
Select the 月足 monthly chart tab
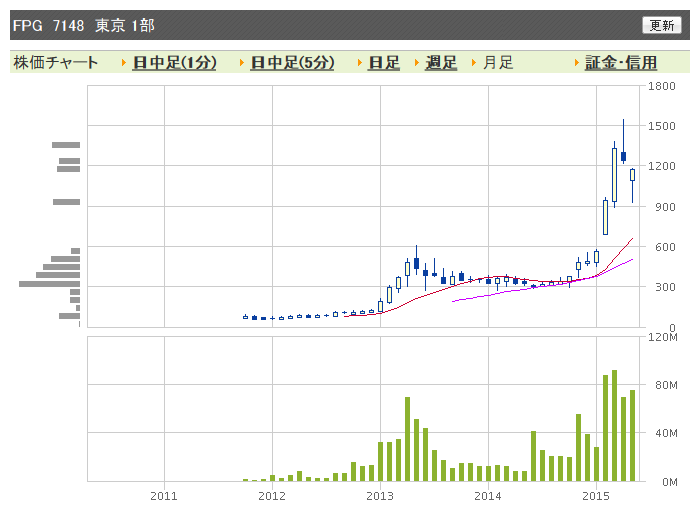[498, 62]
